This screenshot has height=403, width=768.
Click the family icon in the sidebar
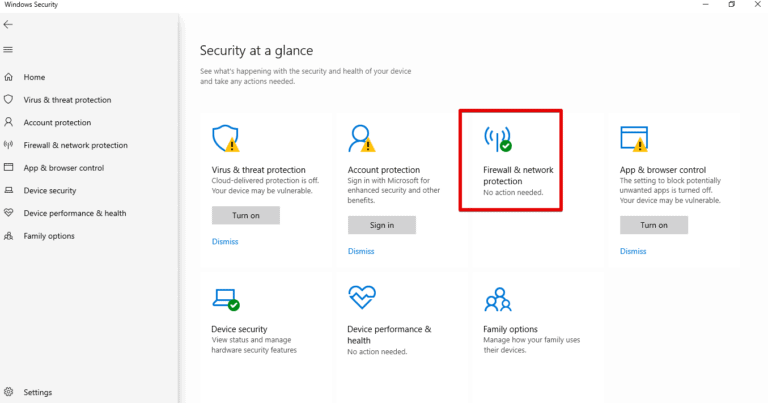click(x=8, y=236)
